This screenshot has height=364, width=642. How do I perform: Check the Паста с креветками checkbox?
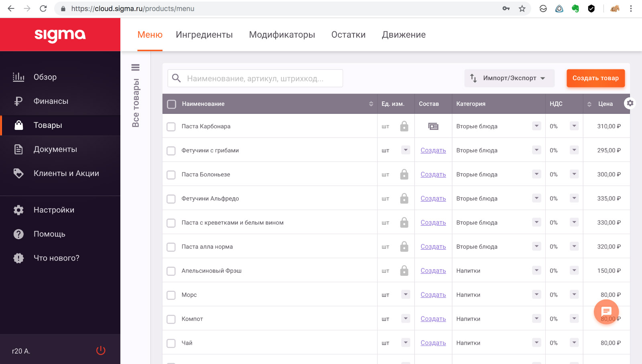[171, 223]
